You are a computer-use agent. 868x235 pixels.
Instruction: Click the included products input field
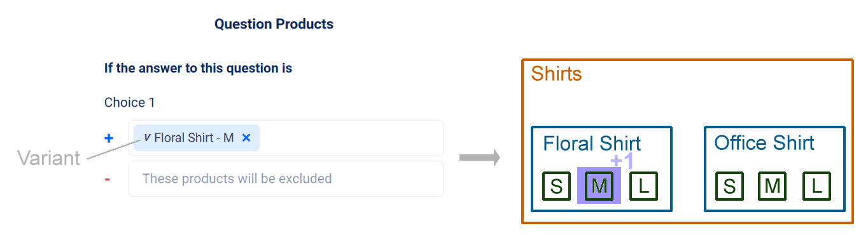click(x=286, y=138)
